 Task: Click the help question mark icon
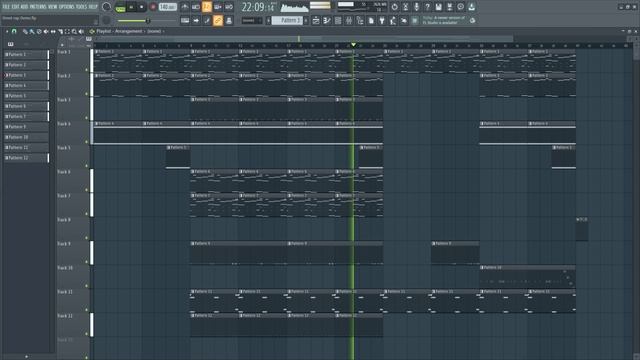pyautogui.click(x=427, y=7)
